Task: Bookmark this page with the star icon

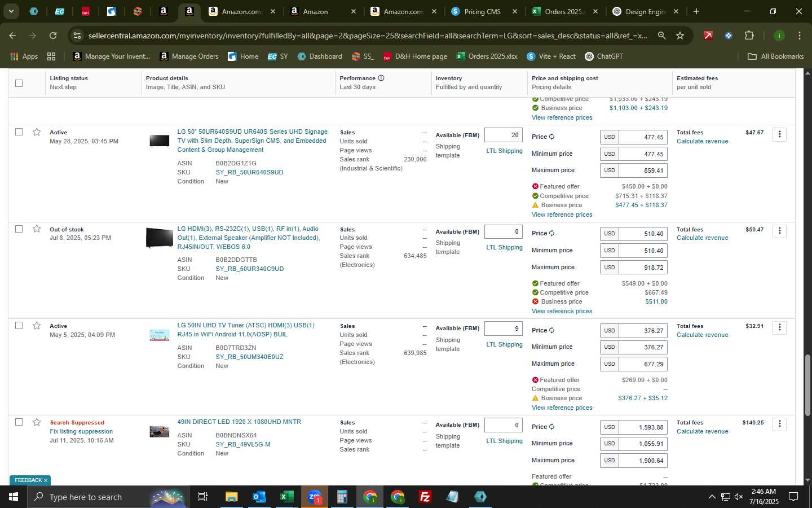Action: pos(680,36)
